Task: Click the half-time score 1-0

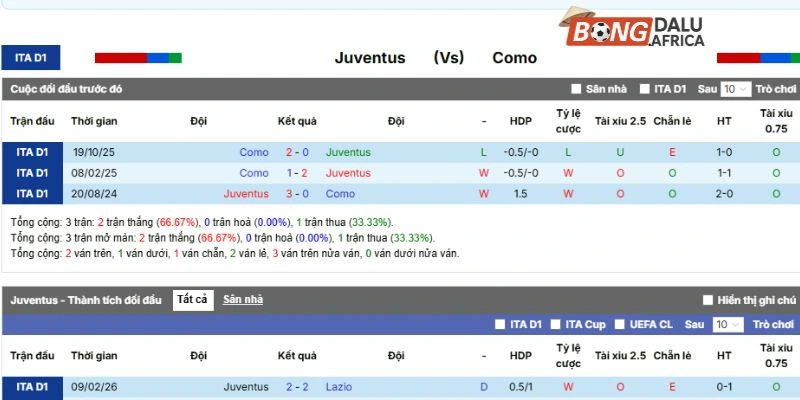Action: pyautogui.click(x=724, y=152)
